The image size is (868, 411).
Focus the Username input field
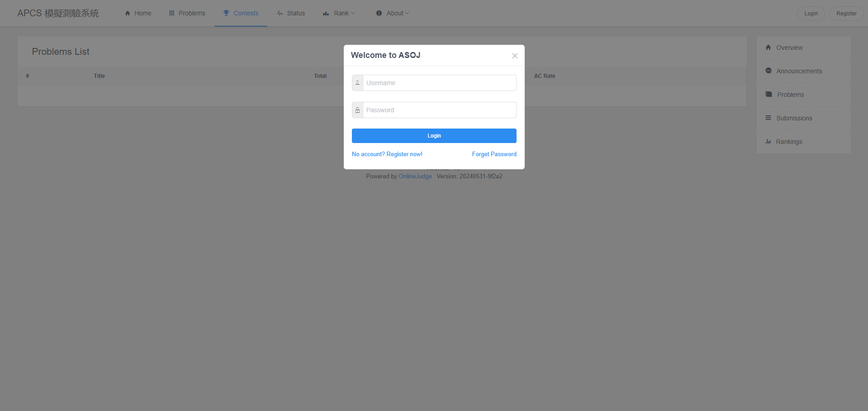439,83
